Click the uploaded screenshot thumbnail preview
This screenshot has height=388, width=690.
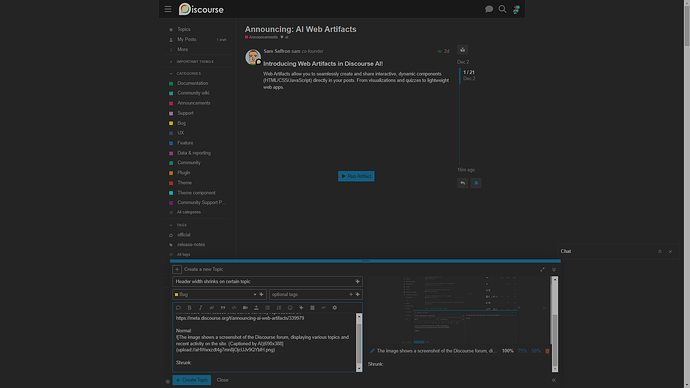tap(460, 310)
